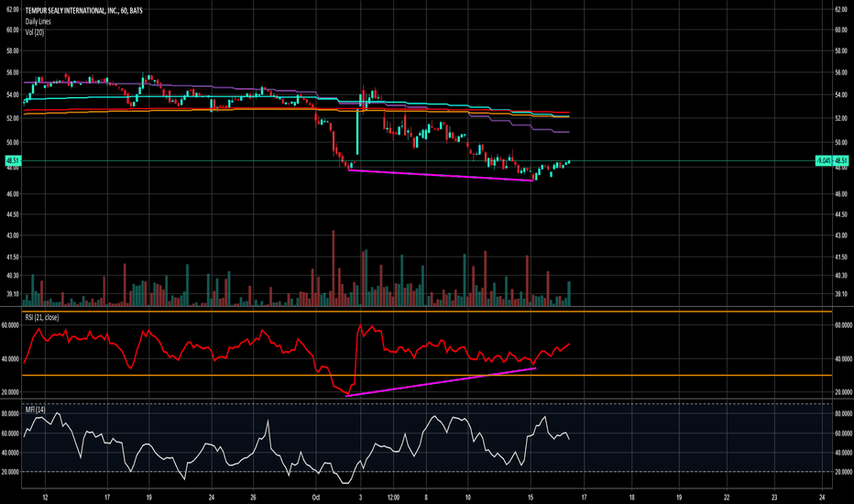Screen dimensions: 854x504
Task: Select the MFI (14) indicator label
Action: point(36,410)
